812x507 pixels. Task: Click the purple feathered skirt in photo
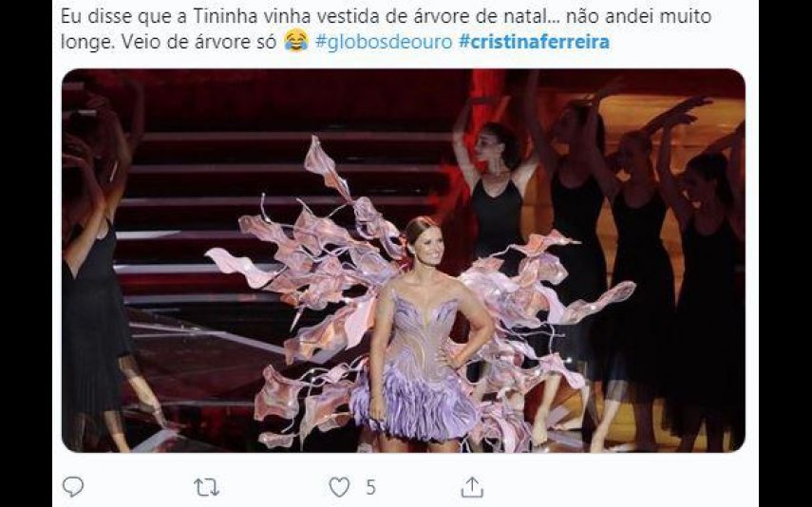tap(414, 404)
